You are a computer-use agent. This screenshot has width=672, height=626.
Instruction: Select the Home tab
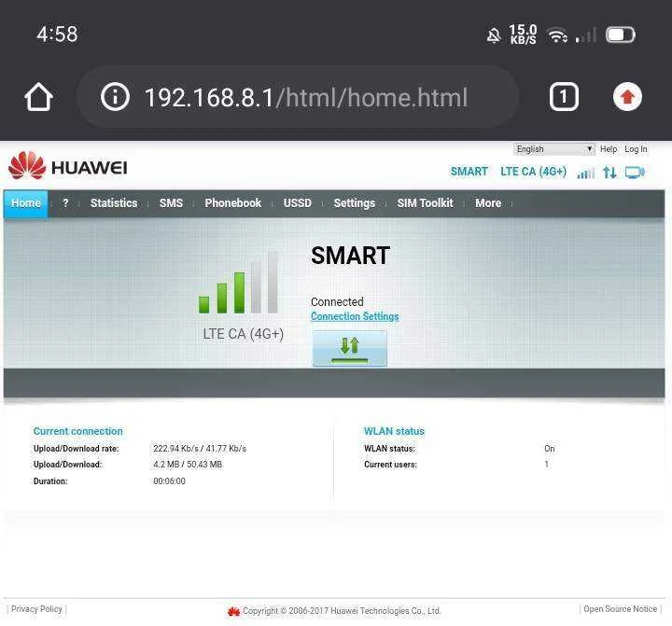click(26, 203)
